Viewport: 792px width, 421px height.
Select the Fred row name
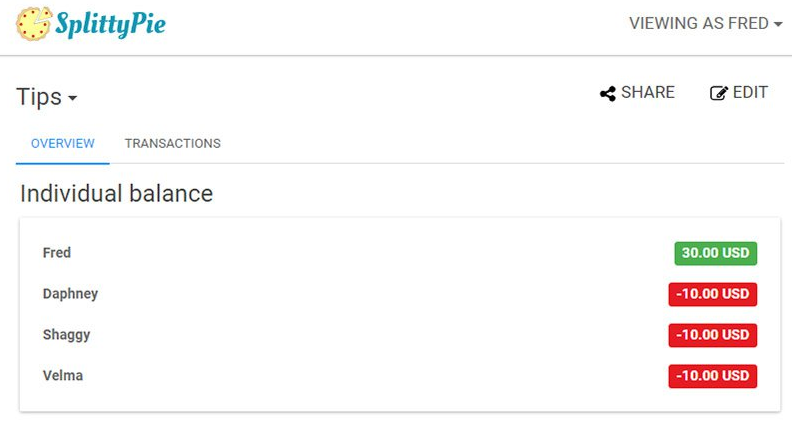click(x=57, y=253)
